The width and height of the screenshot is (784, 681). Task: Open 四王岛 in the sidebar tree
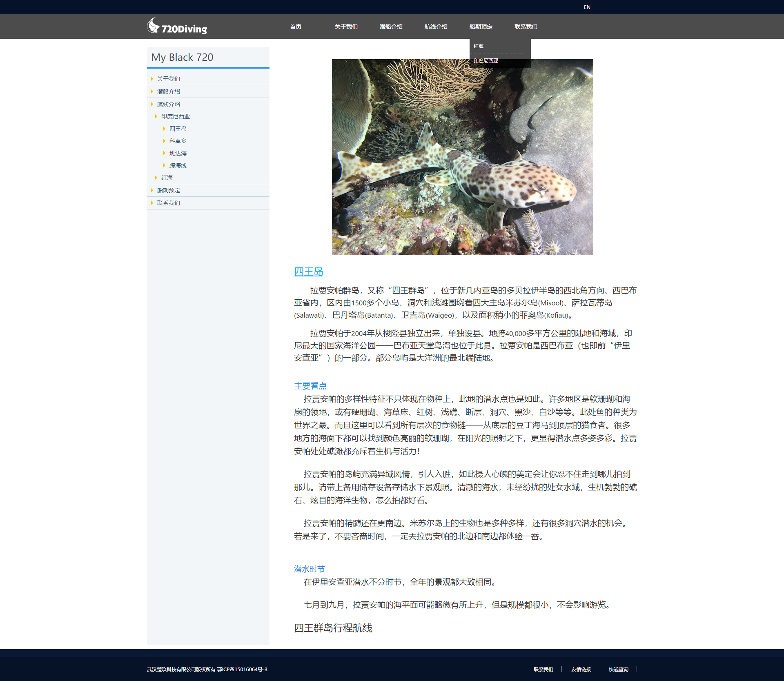[x=178, y=129]
